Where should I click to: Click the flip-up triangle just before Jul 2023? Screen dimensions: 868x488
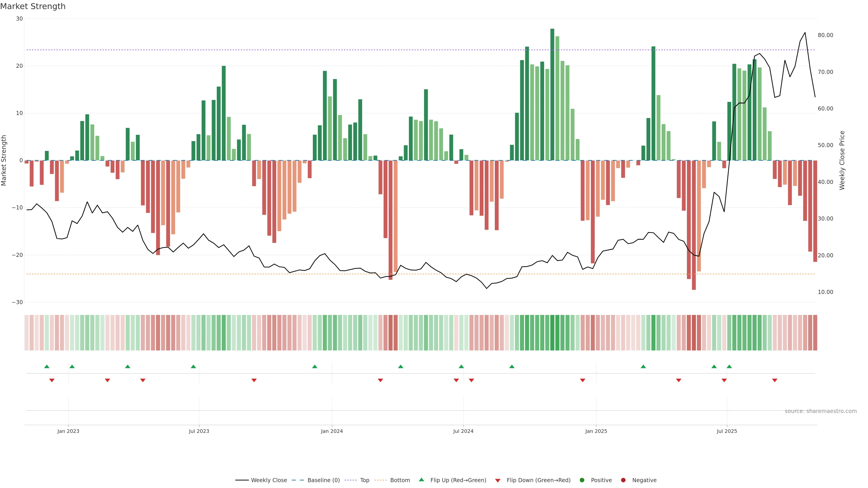(x=193, y=366)
